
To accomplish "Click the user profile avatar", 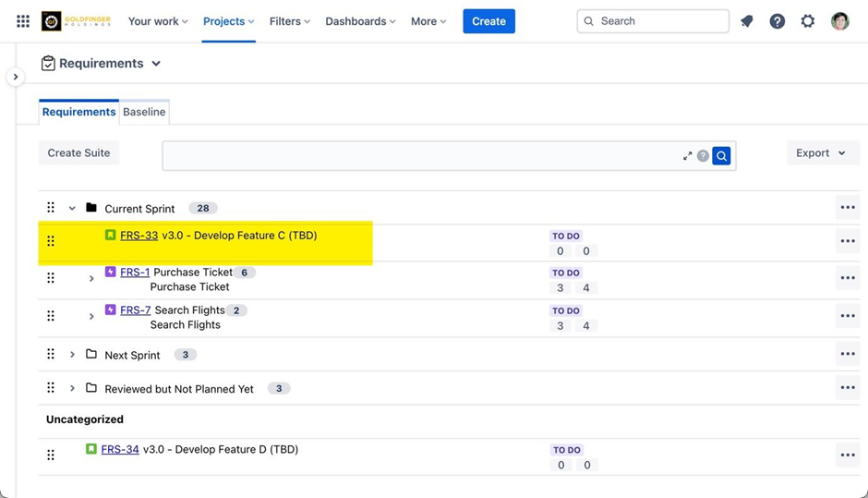I will pos(839,21).
